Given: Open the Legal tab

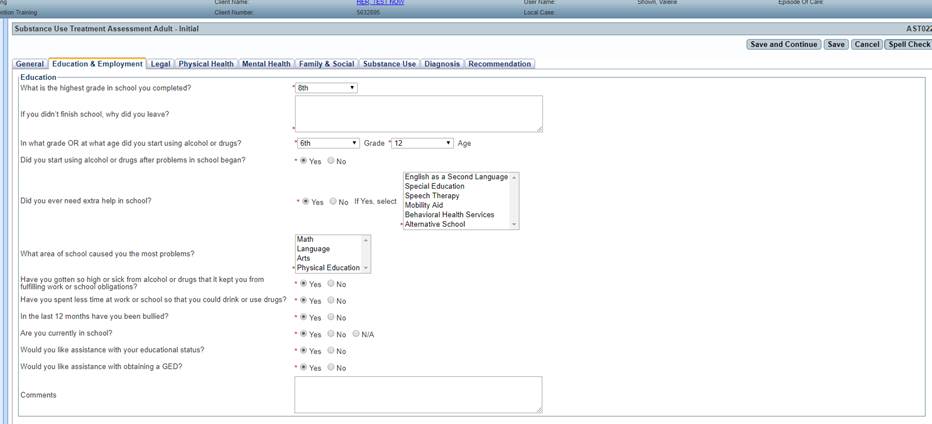Looking at the screenshot, I should [160, 64].
